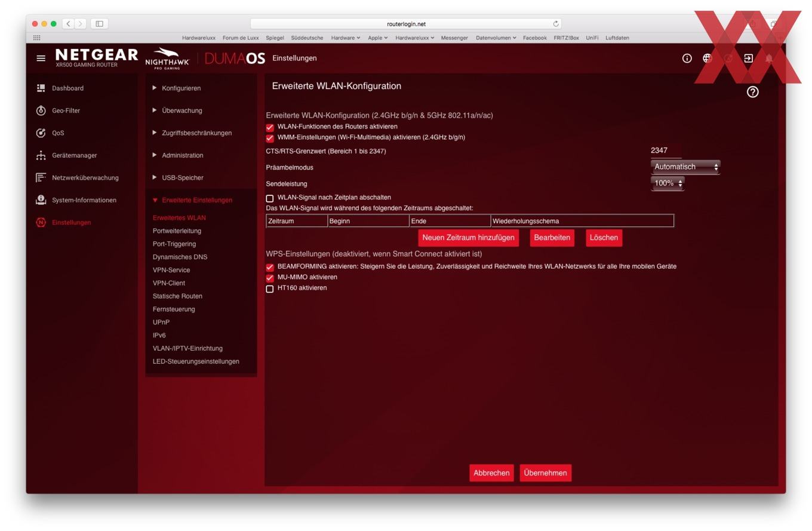Toggle WMM-Einstellungen aktivieren checkbox
Screen dimensions: 812x531
coord(270,138)
